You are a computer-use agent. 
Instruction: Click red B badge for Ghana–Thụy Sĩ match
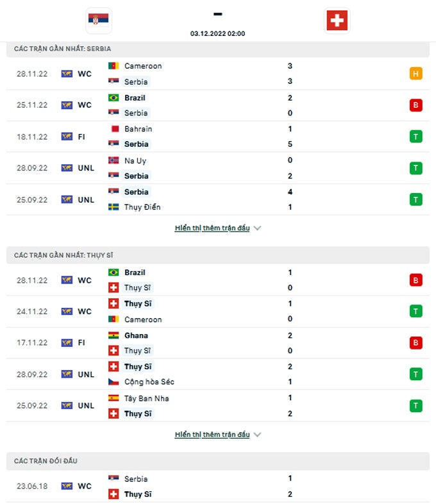415,343
